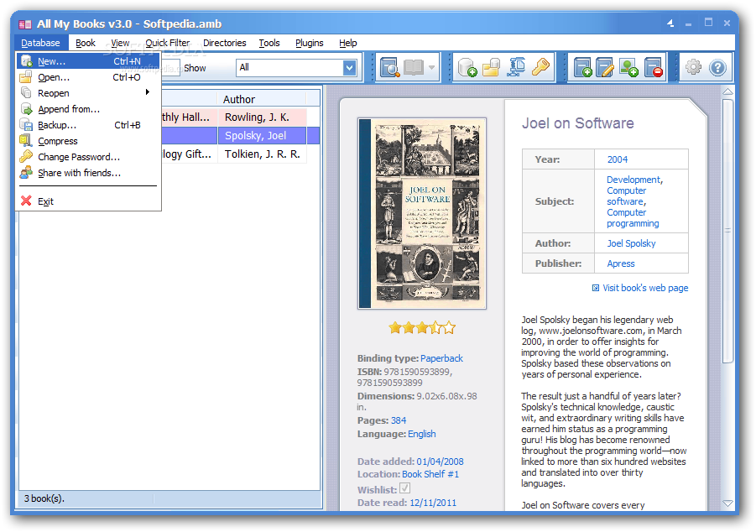Open the Plugins menu
The width and height of the screenshot is (756, 532).
[x=309, y=43]
